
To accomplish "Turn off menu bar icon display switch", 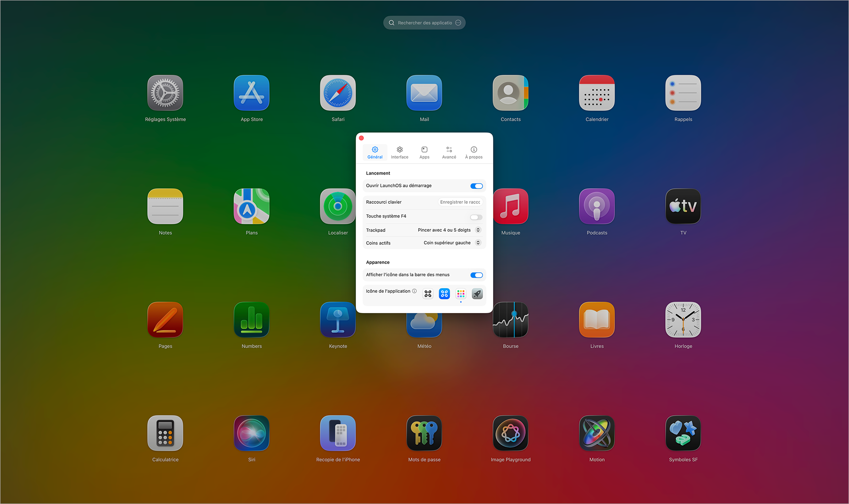I will tap(476, 275).
